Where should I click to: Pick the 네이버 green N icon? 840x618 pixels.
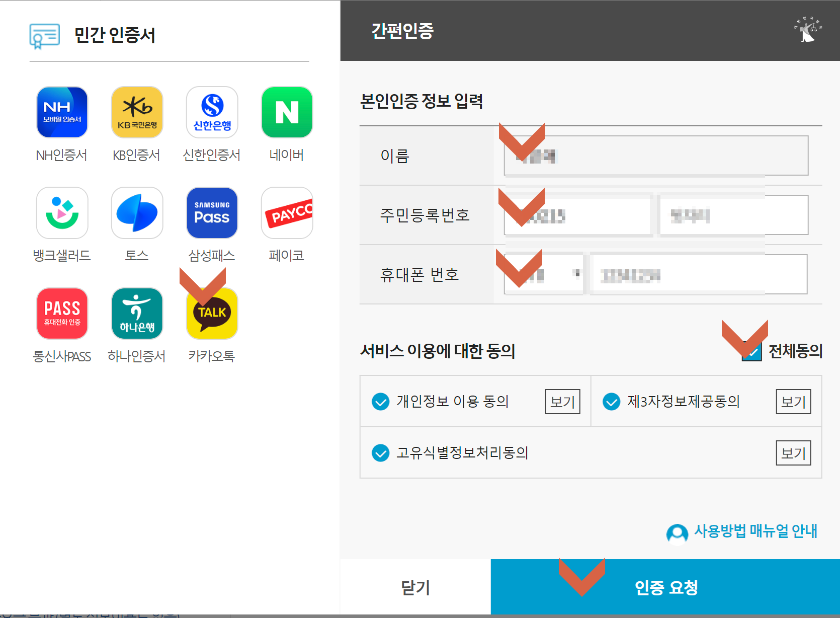pos(287,112)
